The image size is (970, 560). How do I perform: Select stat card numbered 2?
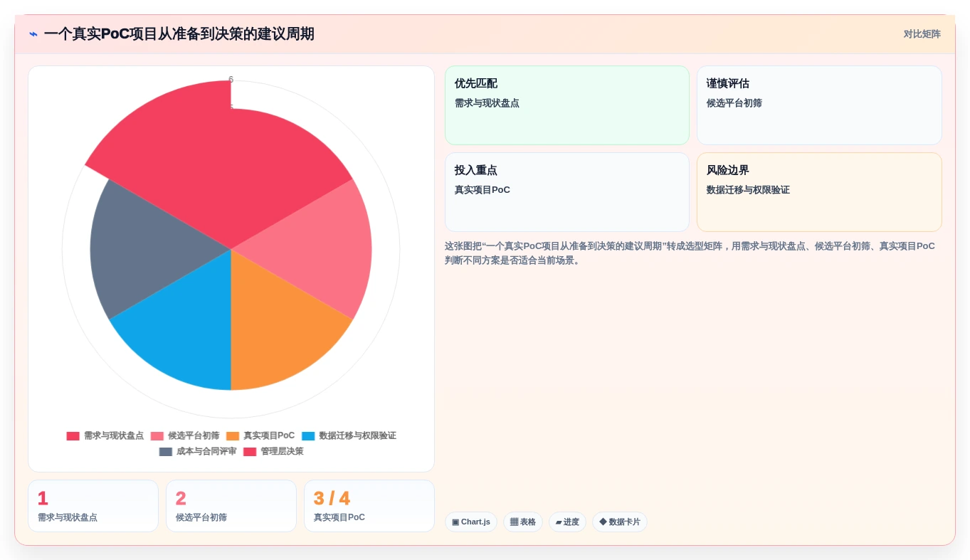pos(231,506)
